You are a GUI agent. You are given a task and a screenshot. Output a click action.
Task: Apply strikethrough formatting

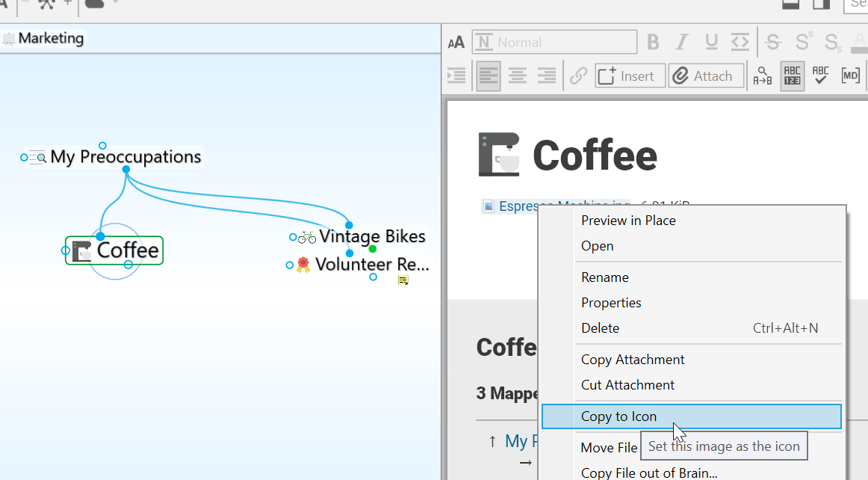[x=773, y=43]
